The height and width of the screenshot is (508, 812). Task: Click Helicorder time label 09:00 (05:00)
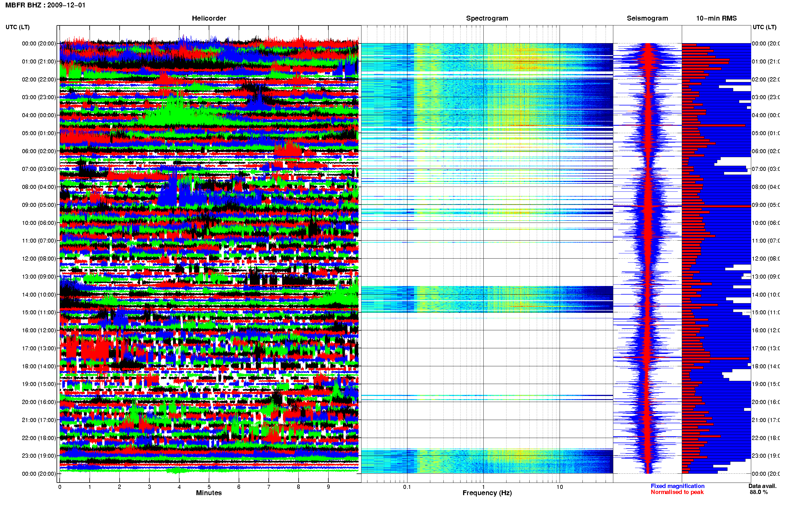click(x=39, y=205)
